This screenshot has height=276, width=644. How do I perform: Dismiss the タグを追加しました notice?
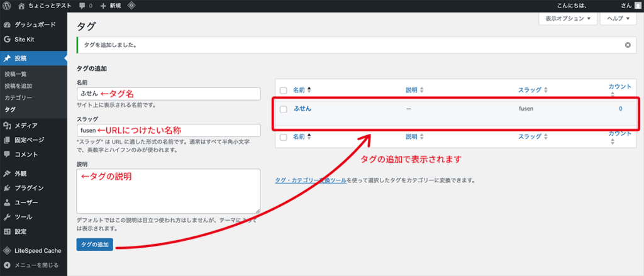click(x=627, y=45)
